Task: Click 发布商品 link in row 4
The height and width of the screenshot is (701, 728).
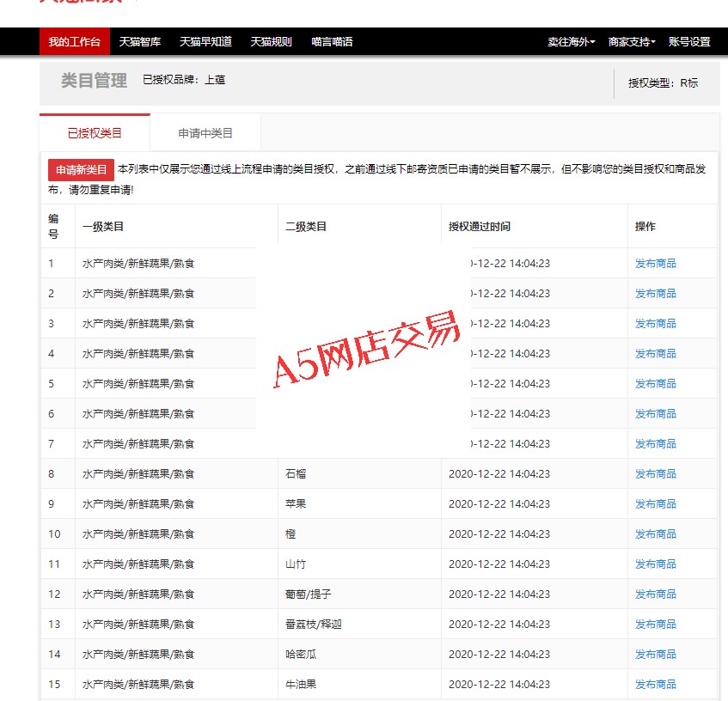Action: coord(656,354)
